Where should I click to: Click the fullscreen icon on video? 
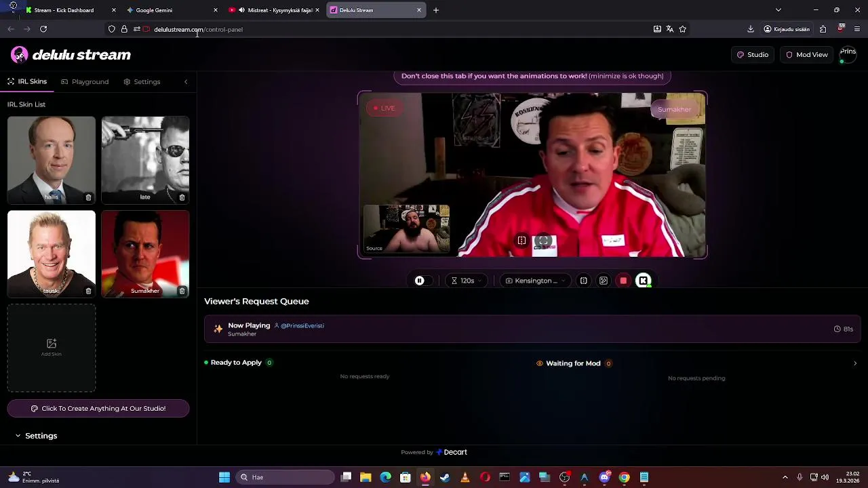[x=543, y=241]
